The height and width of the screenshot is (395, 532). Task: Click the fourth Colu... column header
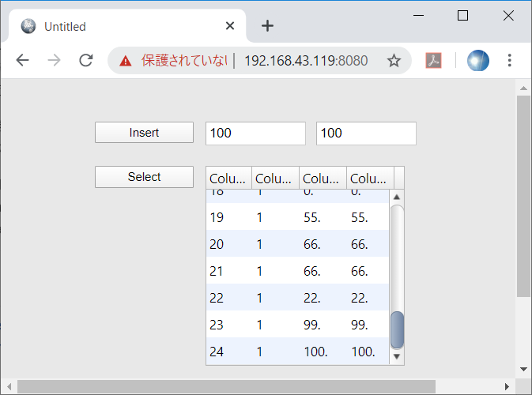(370, 178)
